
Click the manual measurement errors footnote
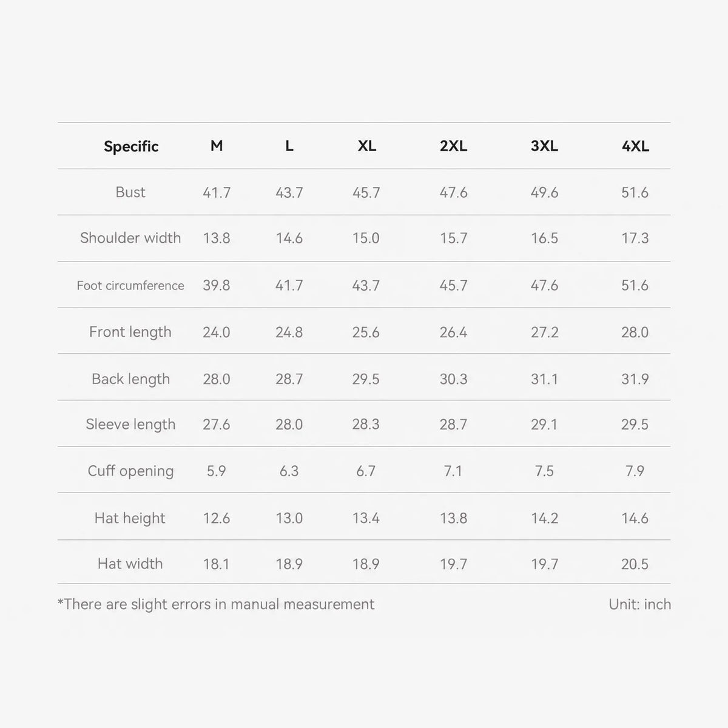[216, 604]
